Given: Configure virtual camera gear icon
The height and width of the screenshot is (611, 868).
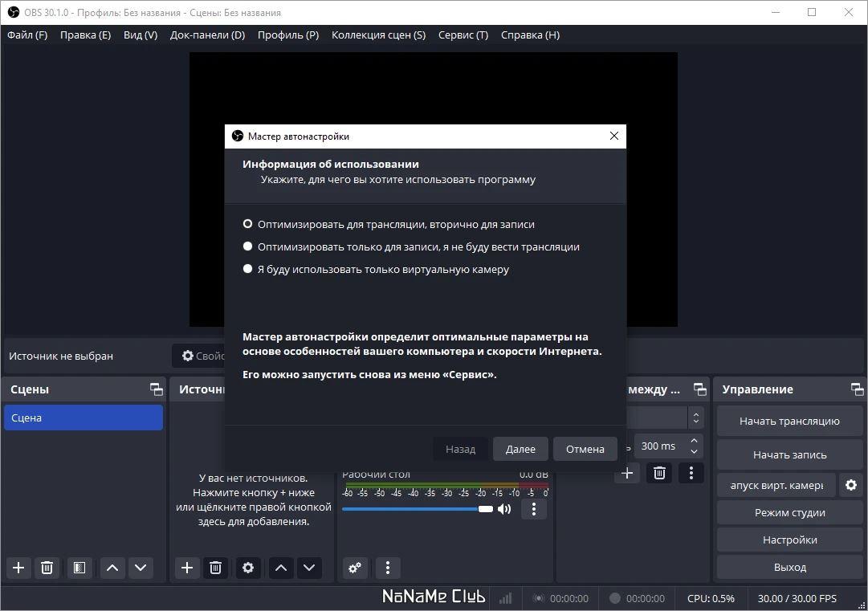Looking at the screenshot, I should click(x=851, y=486).
